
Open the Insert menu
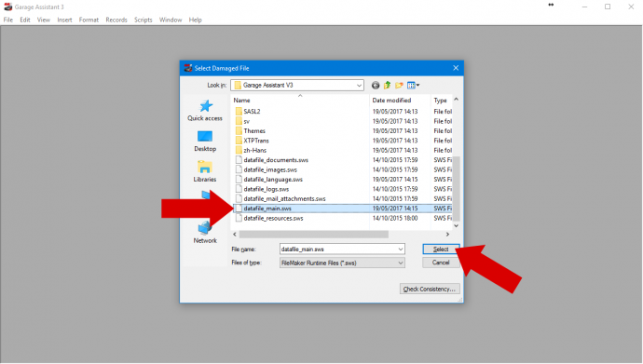(x=64, y=20)
